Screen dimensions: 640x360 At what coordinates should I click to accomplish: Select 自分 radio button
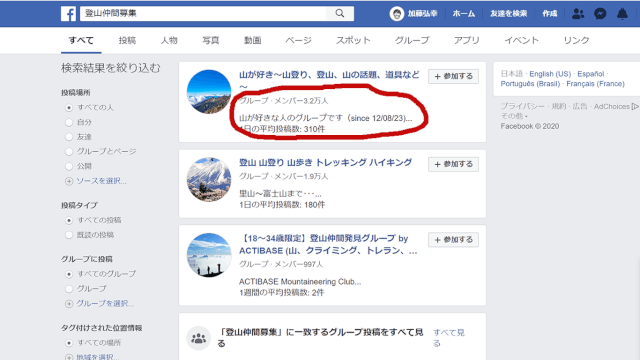69,122
